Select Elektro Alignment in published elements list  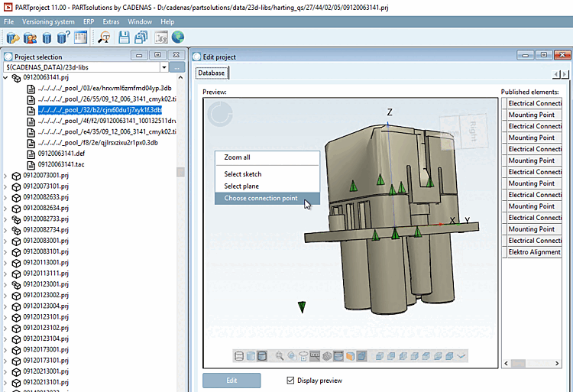click(534, 252)
